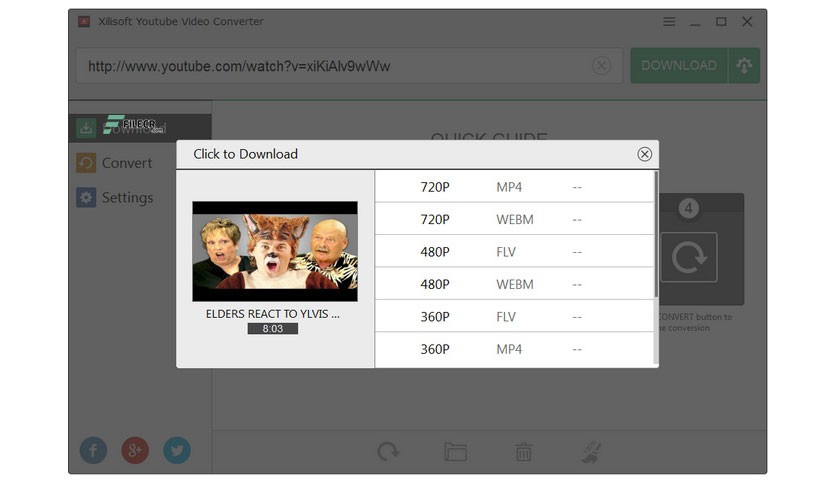This screenshot has height=484, width=836.
Task: Click the convert arrow icon in bottom toolbar
Action: [x=388, y=451]
